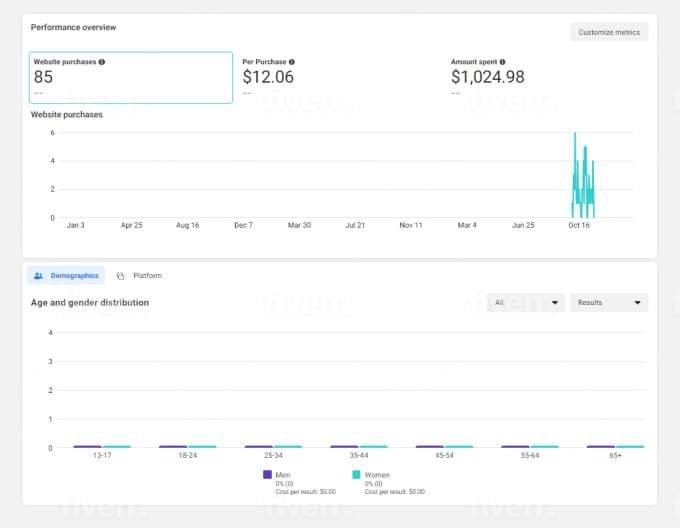Click the people icon on Demographics tab

point(38,275)
